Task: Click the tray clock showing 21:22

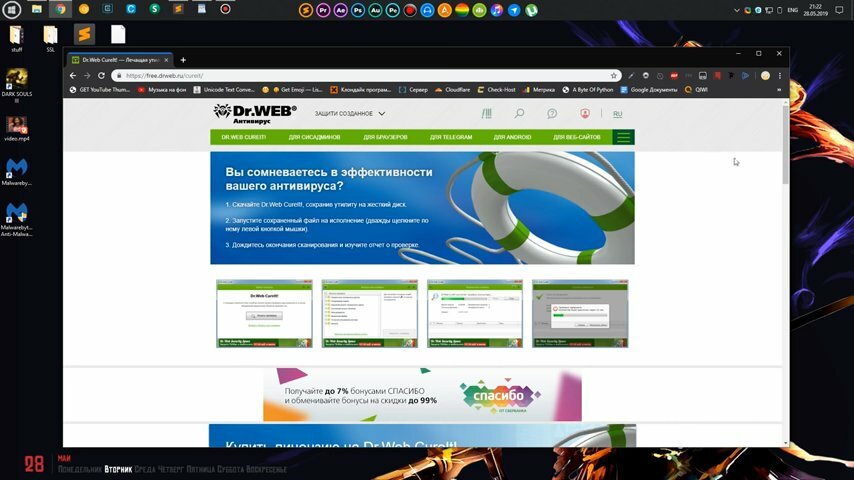Action: [x=815, y=10]
